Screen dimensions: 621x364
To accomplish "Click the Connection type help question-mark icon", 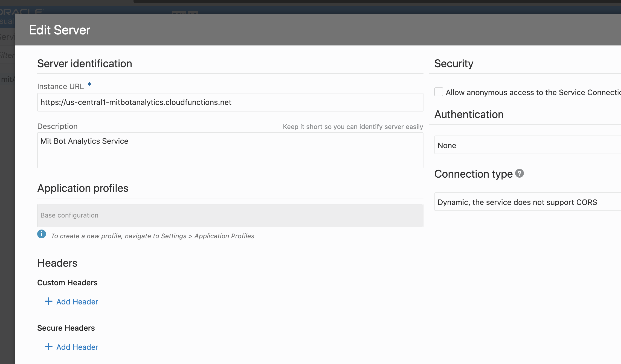I will pos(519,174).
